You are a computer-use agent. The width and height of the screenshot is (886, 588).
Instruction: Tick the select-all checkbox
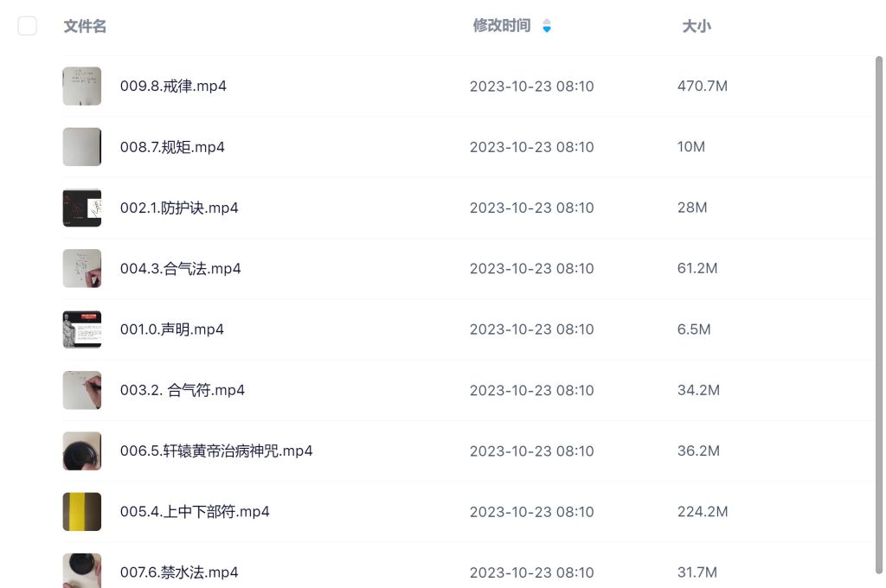pyautogui.click(x=28, y=26)
